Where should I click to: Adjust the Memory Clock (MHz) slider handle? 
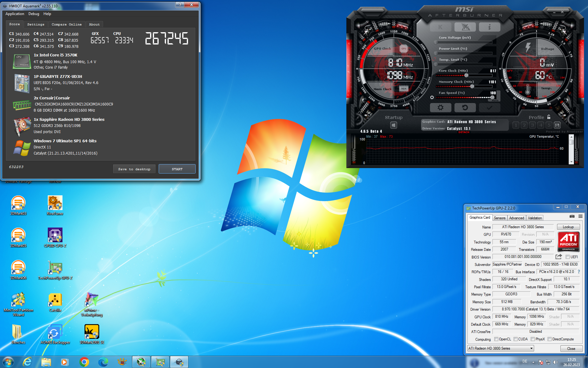tap(472, 86)
